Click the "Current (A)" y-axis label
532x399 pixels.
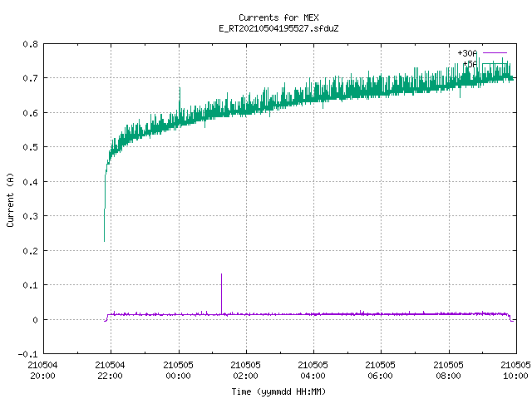coord(10,199)
